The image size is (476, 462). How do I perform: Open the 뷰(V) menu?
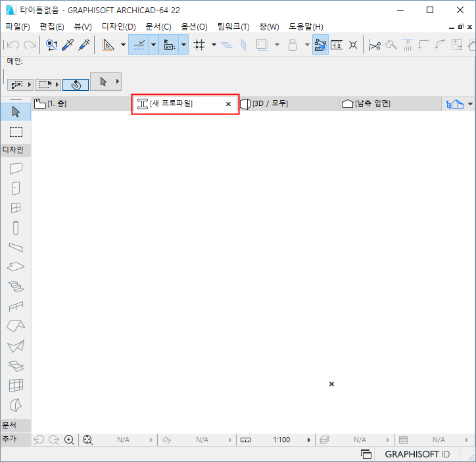point(83,27)
